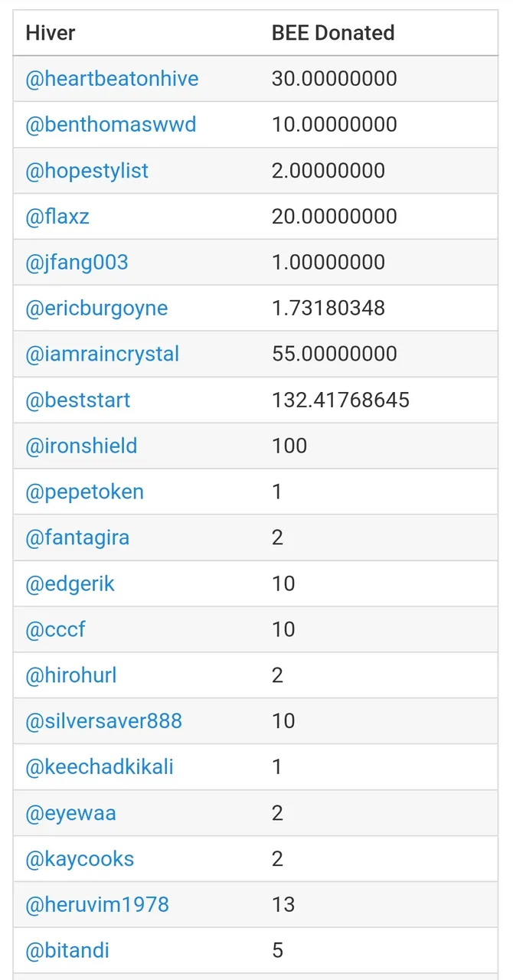Open the @eyewaa profile link

point(71,813)
